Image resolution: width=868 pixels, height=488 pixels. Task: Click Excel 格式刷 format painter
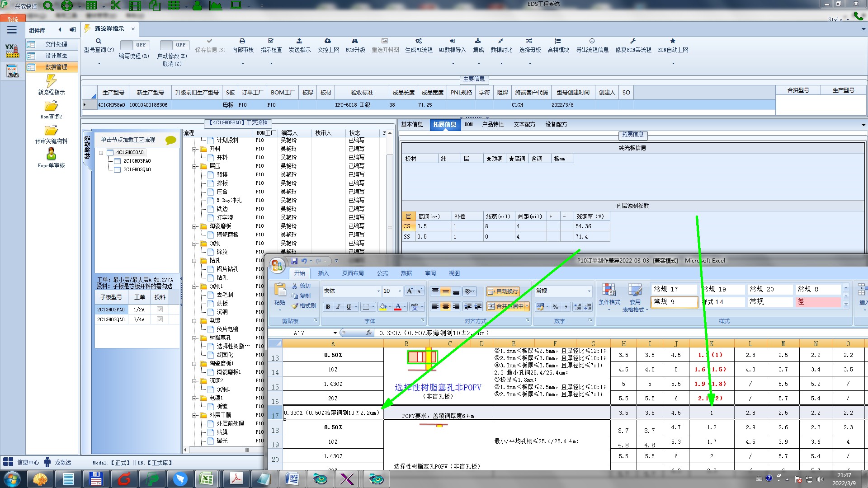304,306
